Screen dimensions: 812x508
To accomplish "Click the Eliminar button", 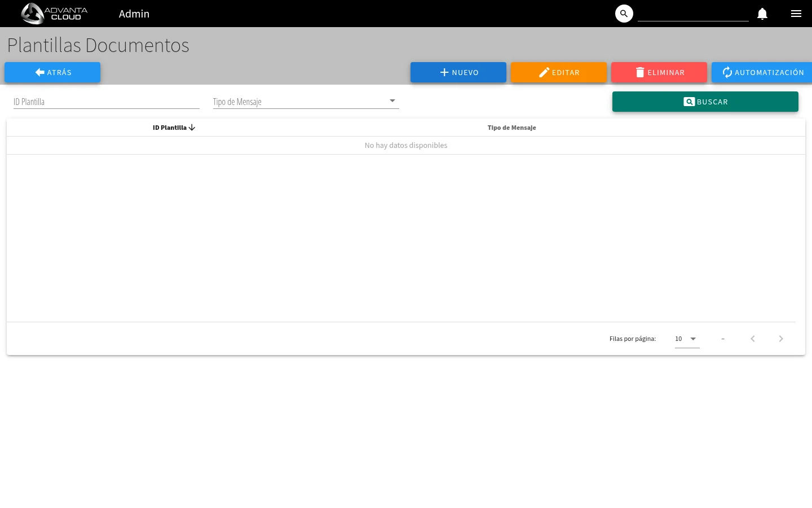I will (659, 72).
